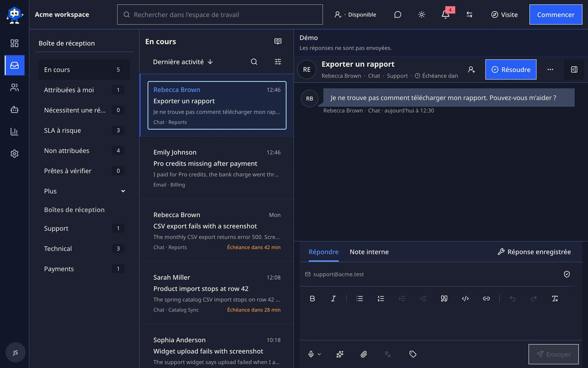Image resolution: width=588 pixels, height=368 pixels.
Task: Add a tag with the label icon
Action: tap(413, 354)
